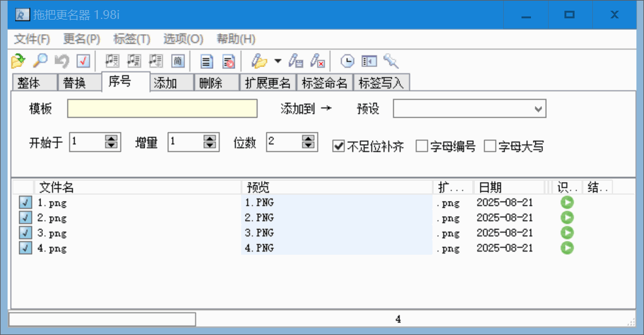Select the 3.PNG preview cell

tap(337, 233)
